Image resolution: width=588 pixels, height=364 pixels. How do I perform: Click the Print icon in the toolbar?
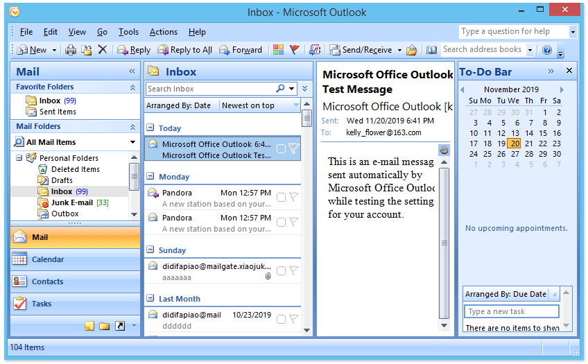71,50
